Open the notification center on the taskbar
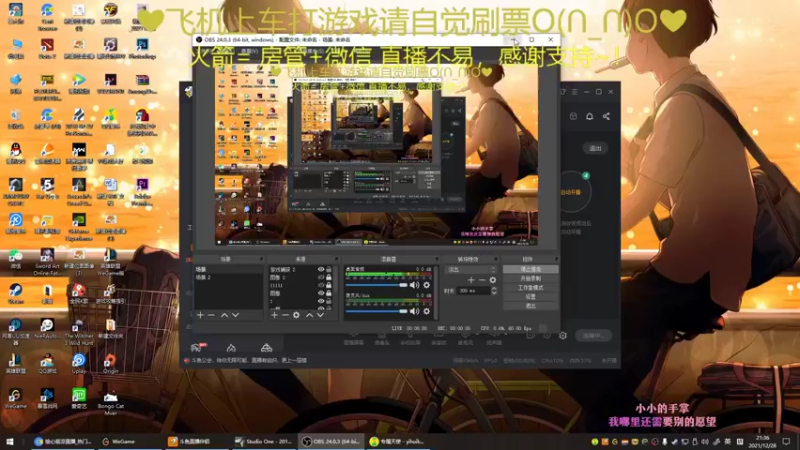The height and width of the screenshot is (450, 800). (x=786, y=441)
